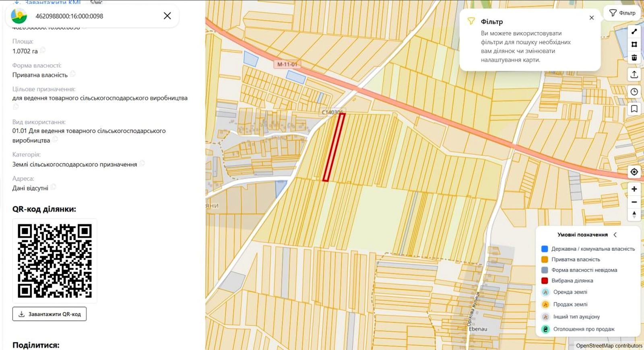Click Землі сільськогосподарського призначення text
Viewport: 644px width, 350px height.
point(74,164)
